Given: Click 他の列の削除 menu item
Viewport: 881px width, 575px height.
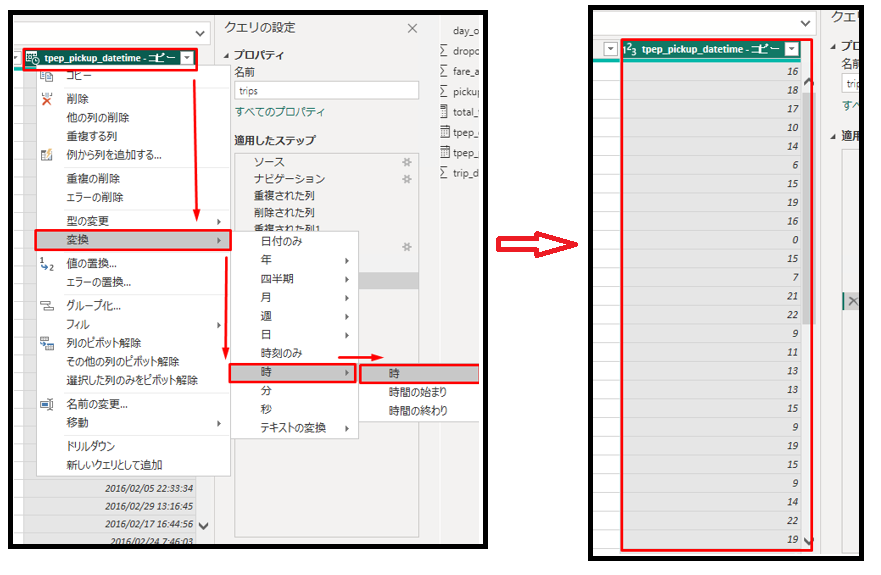Looking at the screenshot, I should [x=98, y=117].
